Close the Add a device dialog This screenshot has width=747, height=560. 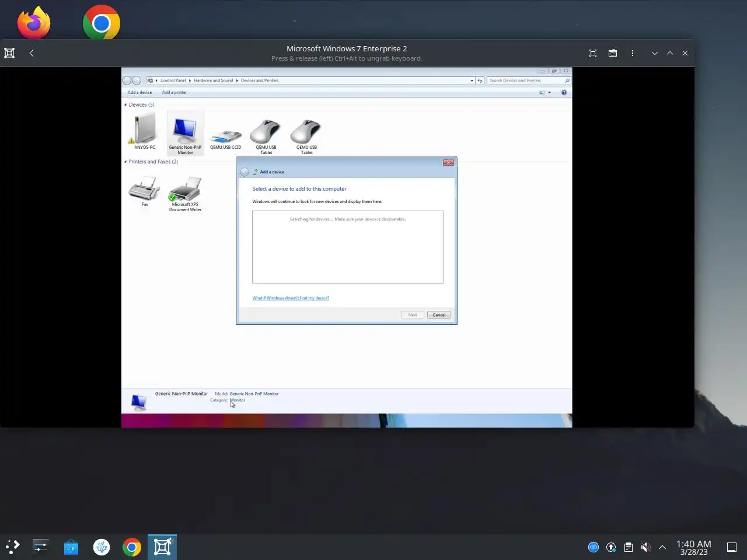pos(448,163)
